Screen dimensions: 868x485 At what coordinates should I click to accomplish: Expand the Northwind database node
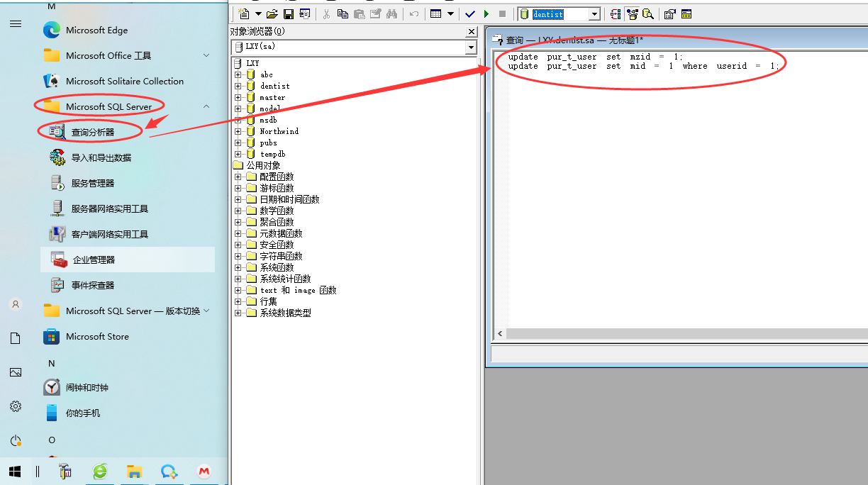pyautogui.click(x=238, y=131)
